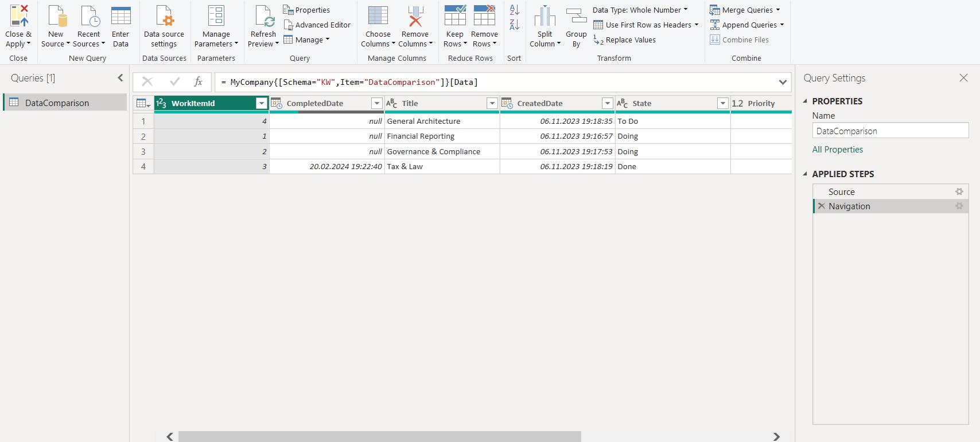Open CreatedDate column filter dropdown
Screen dimensions: 980x442
(608, 103)
